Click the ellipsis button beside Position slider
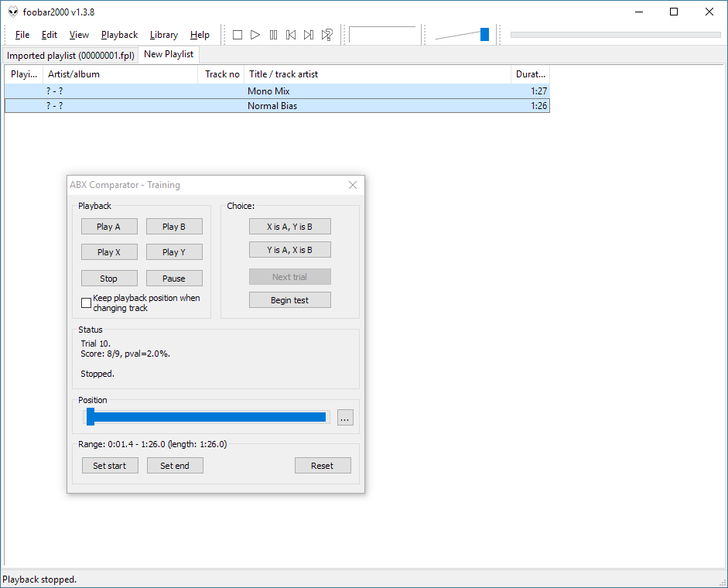Image resolution: width=728 pixels, height=588 pixels. point(345,418)
